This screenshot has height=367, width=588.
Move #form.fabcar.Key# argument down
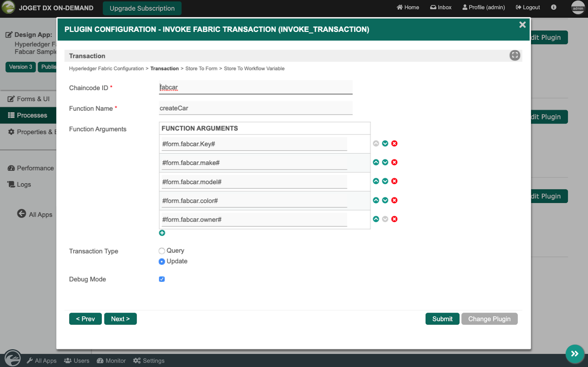[385, 143]
